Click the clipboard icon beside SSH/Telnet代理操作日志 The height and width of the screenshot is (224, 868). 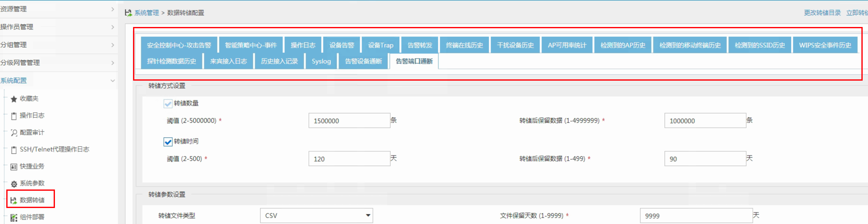14,150
